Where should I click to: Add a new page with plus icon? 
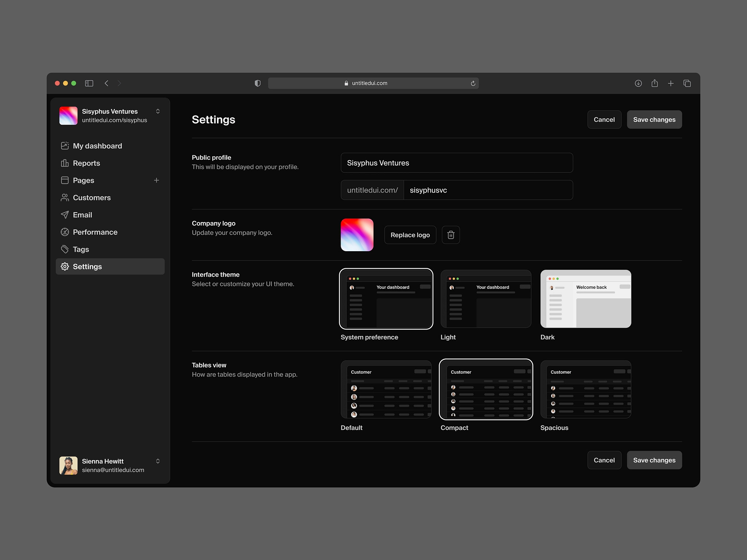156,180
